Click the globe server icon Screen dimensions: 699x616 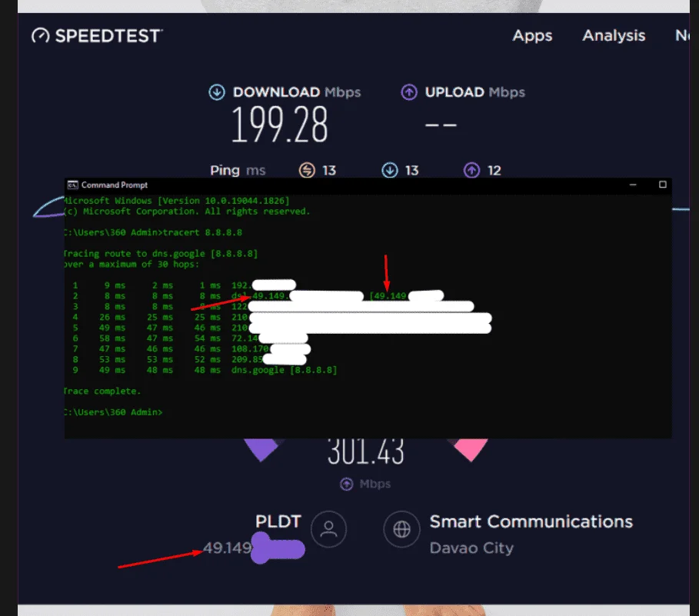click(401, 529)
